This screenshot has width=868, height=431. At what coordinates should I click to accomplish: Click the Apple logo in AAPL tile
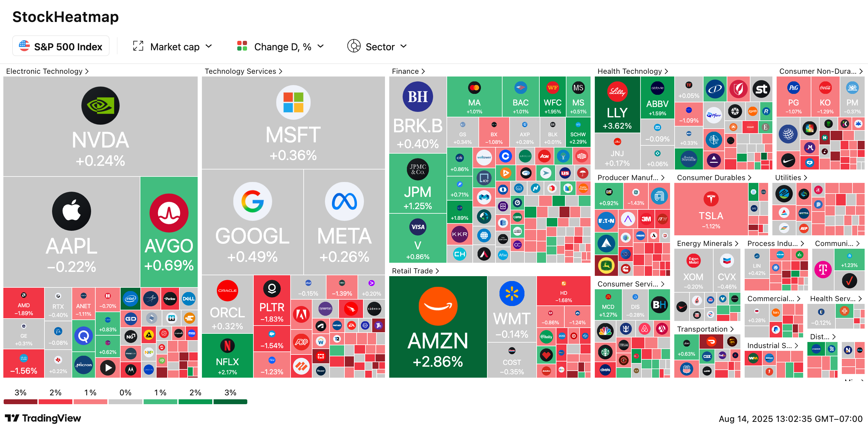click(x=72, y=211)
